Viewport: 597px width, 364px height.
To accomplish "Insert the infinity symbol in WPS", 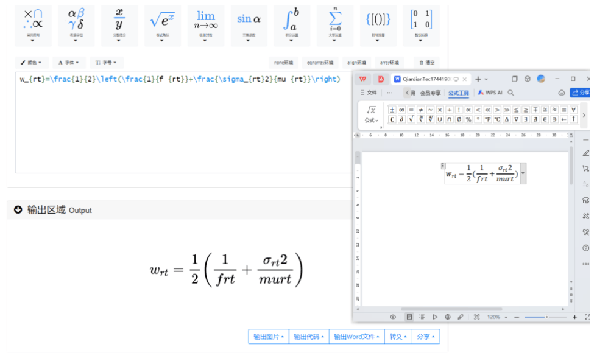I will tap(402, 110).
